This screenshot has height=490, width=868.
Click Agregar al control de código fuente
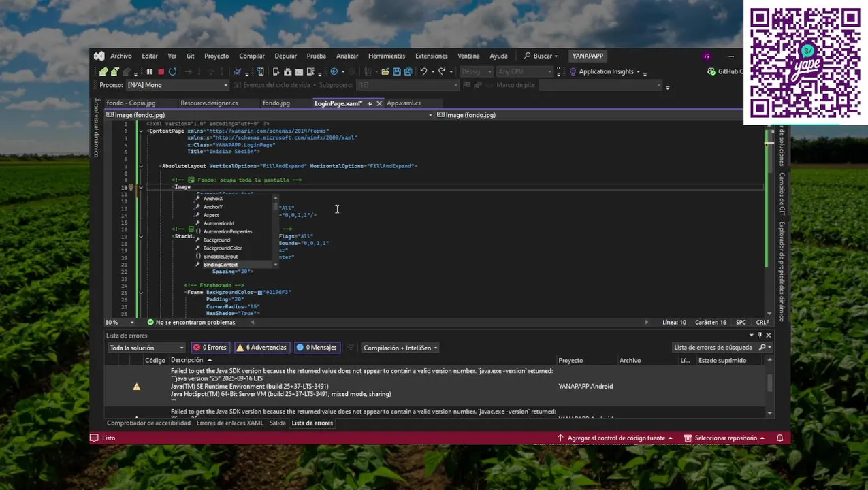coord(615,438)
